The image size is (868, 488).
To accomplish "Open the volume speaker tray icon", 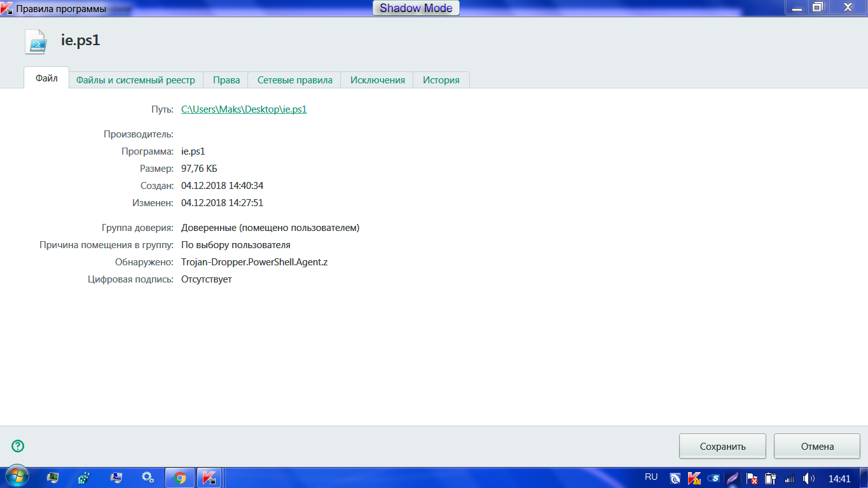I will coord(809,478).
